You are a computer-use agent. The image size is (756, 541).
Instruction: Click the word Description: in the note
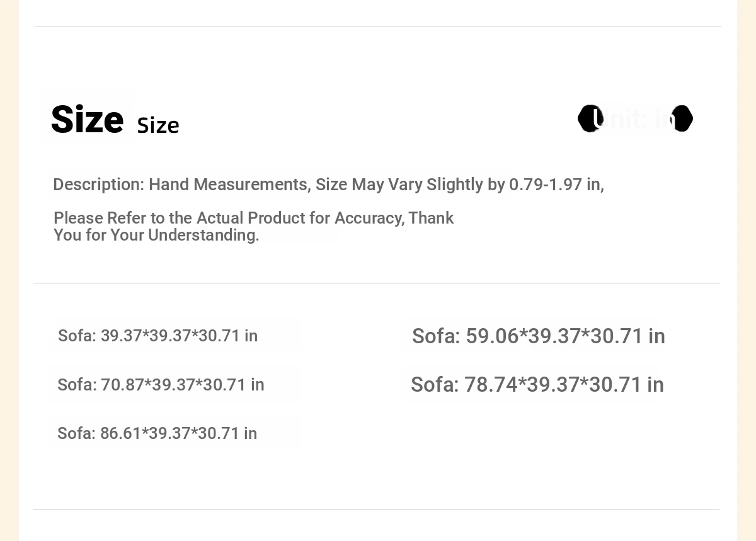click(99, 185)
